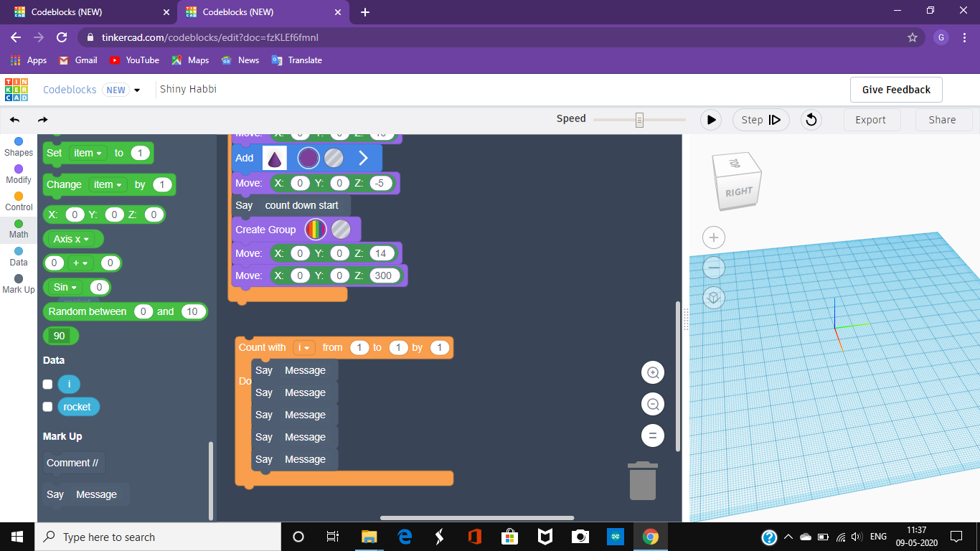
Task: Click the restart run icon
Action: click(x=811, y=120)
